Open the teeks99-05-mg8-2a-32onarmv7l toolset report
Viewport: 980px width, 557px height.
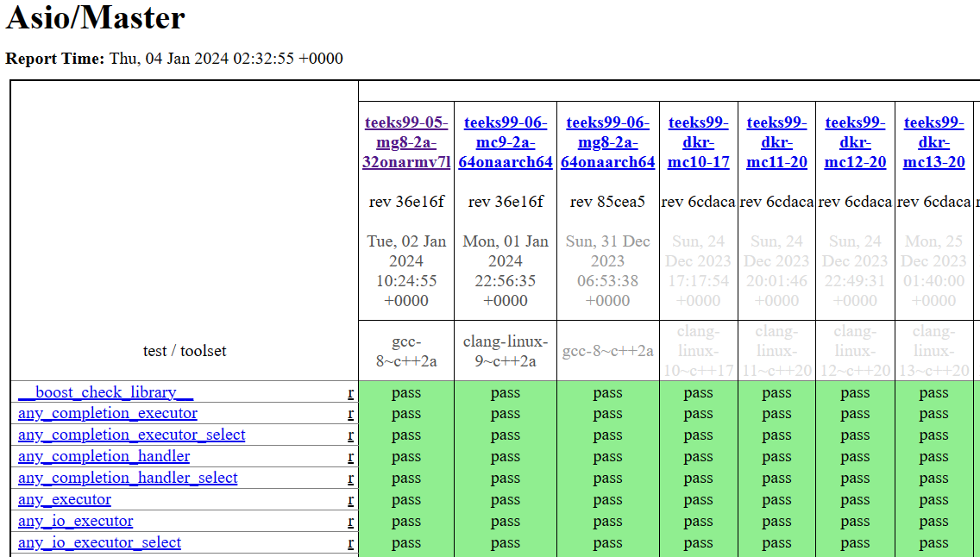click(x=406, y=142)
